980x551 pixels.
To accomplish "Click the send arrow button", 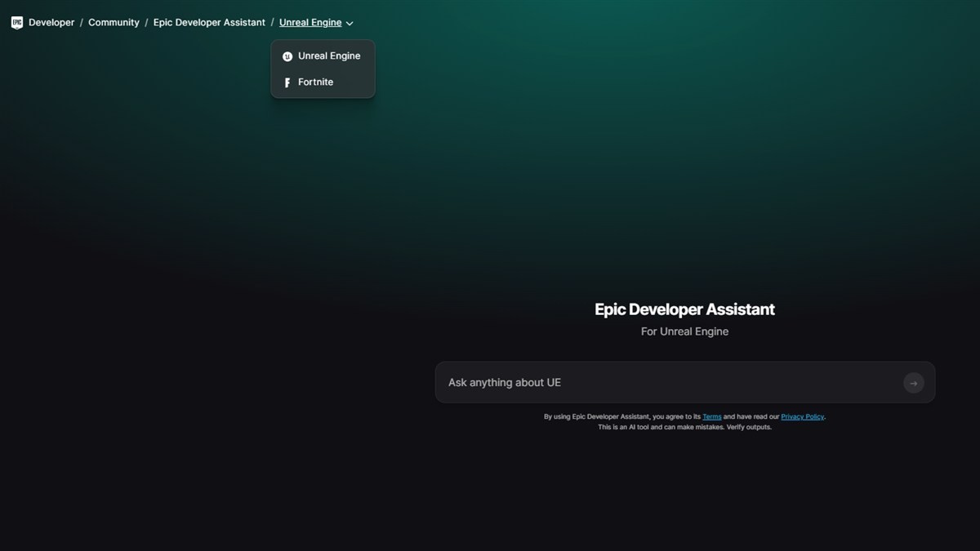I will pos(914,383).
